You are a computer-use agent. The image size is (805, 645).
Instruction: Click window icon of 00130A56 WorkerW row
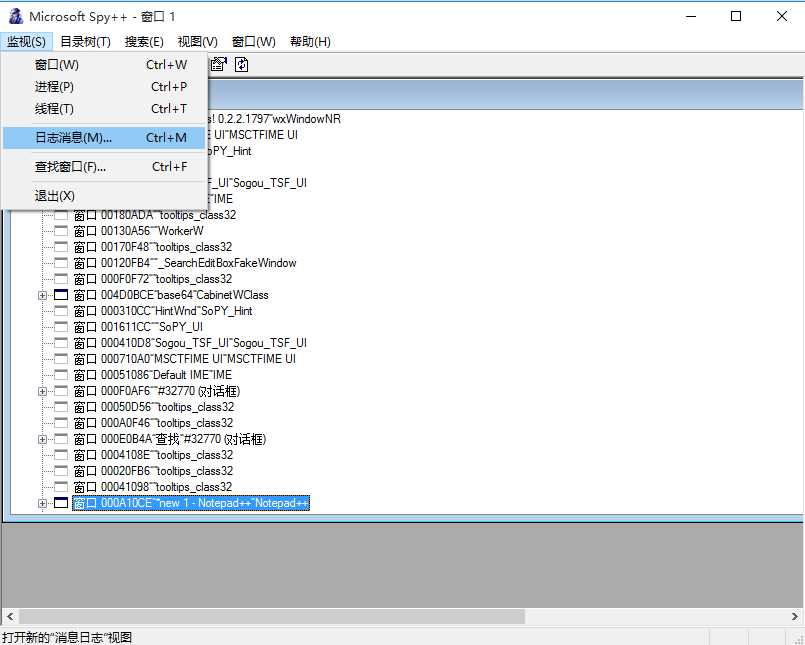[61, 231]
